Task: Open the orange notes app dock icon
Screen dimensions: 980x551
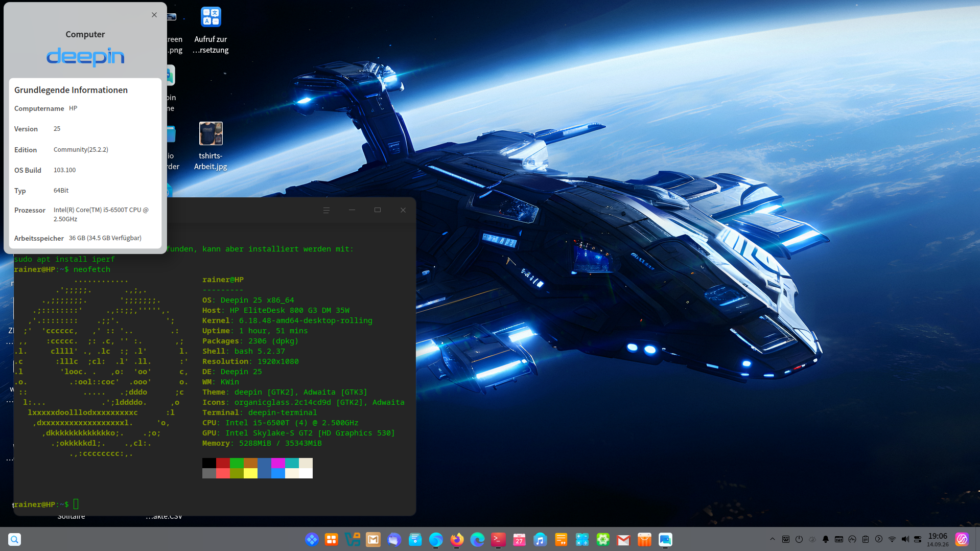Action: (561, 539)
